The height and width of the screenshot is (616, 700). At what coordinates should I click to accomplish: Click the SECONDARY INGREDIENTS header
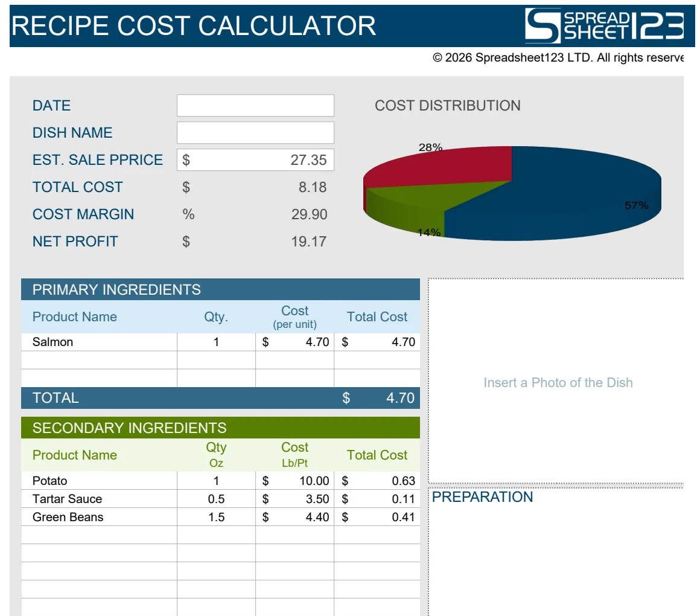click(220, 428)
